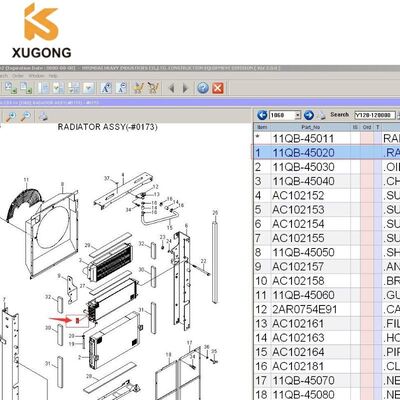
Task: Open the yellow shopping cart icon
Action: 138,88
